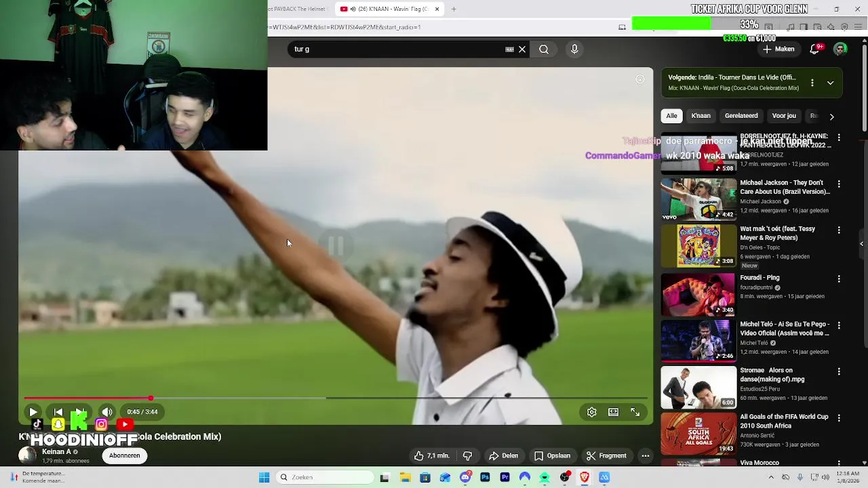Open Photoshop from the taskbar
The image size is (868, 488).
pos(485,477)
